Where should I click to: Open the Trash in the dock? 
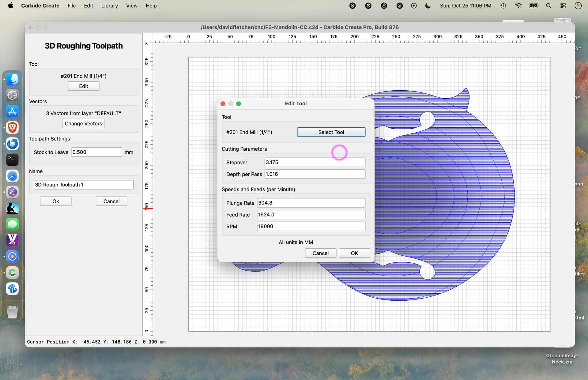(12, 312)
